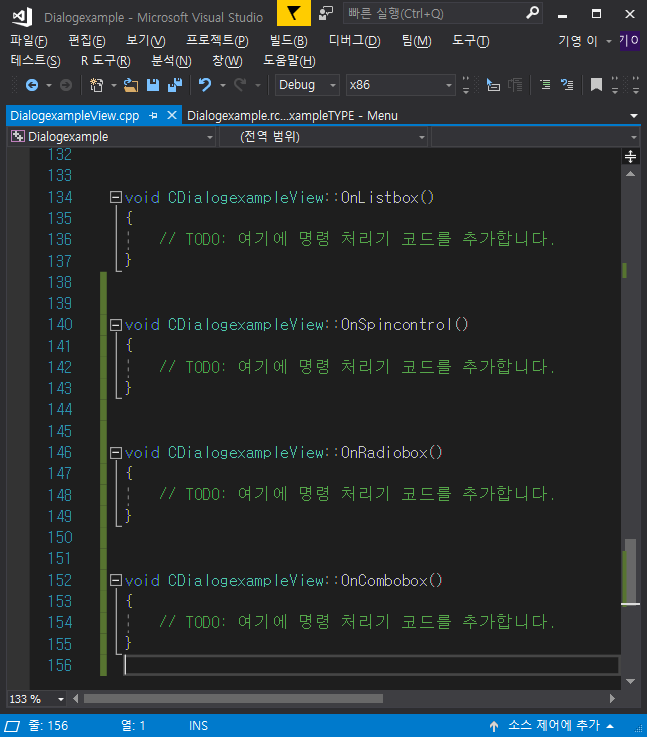The image size is (647, 737).
Task: Close the DialogexampleView.cpp tab
Action: [x=172, y=115]
